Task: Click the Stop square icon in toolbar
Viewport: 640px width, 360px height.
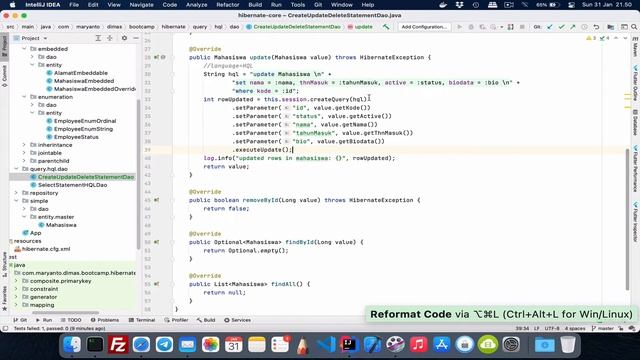Action: tap(522, 27)
